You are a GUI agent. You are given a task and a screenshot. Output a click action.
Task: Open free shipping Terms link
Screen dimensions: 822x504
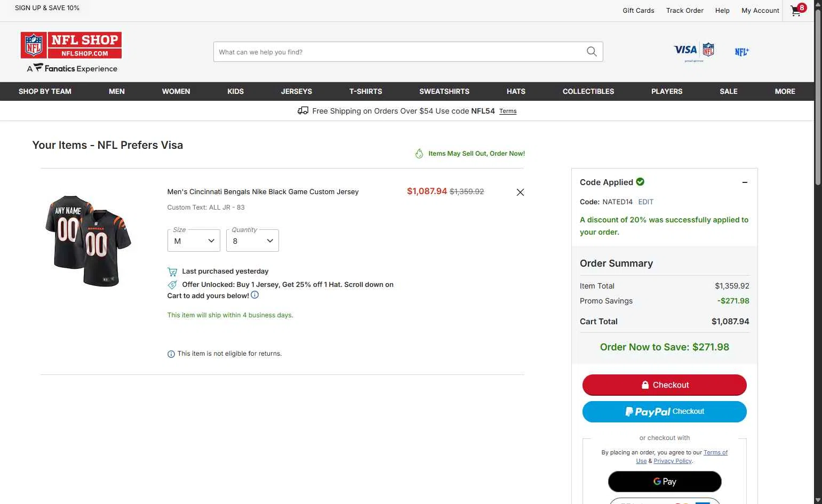point(507,111)
